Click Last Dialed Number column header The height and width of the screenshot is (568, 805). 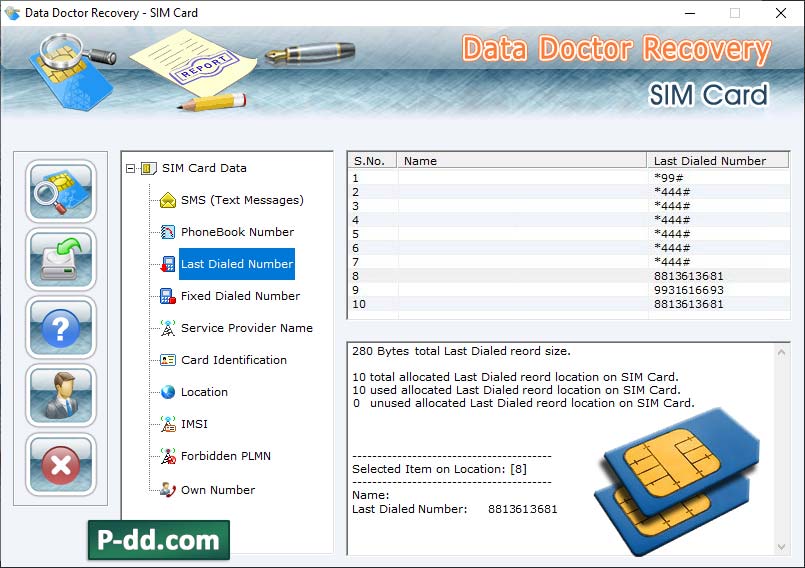(x=718, y=161)
